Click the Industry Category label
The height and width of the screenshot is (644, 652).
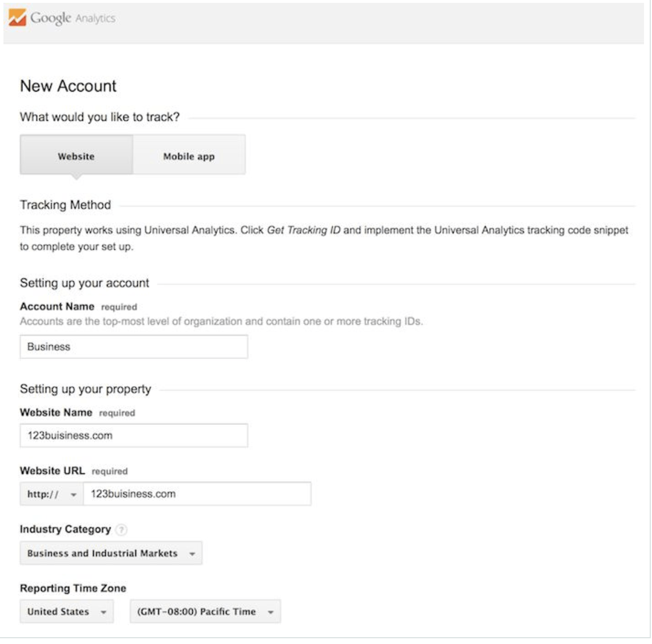point(65,529)
